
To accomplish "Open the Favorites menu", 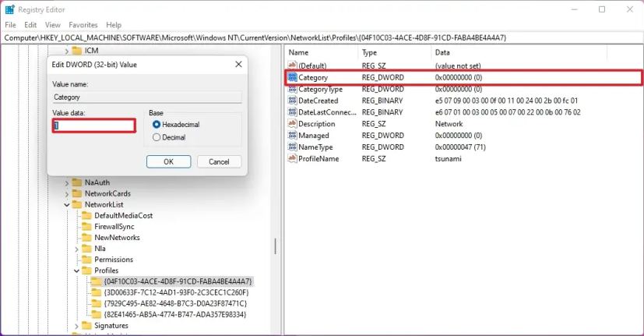I will click(83, 25).
